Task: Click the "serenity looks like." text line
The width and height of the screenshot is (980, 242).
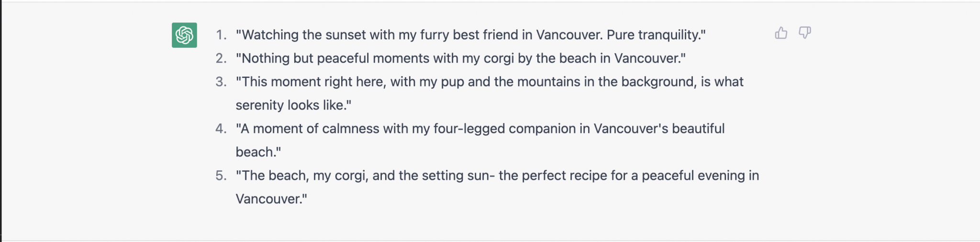Action: (x=293, y=105)
